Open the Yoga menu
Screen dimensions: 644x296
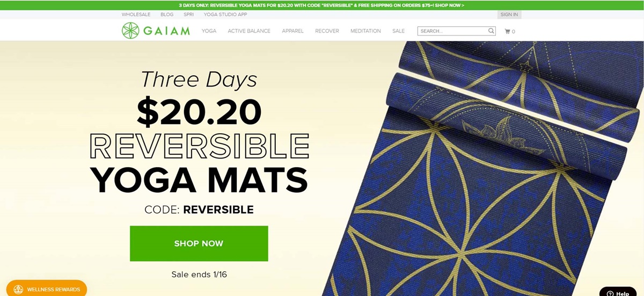coord(209,31)
